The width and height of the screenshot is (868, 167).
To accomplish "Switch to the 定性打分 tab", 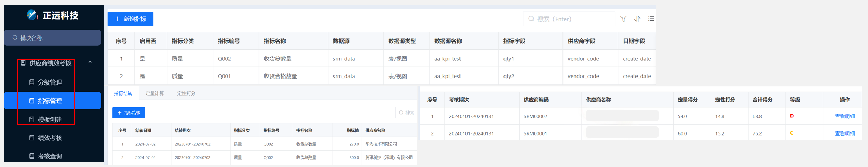I will point(186,93).
